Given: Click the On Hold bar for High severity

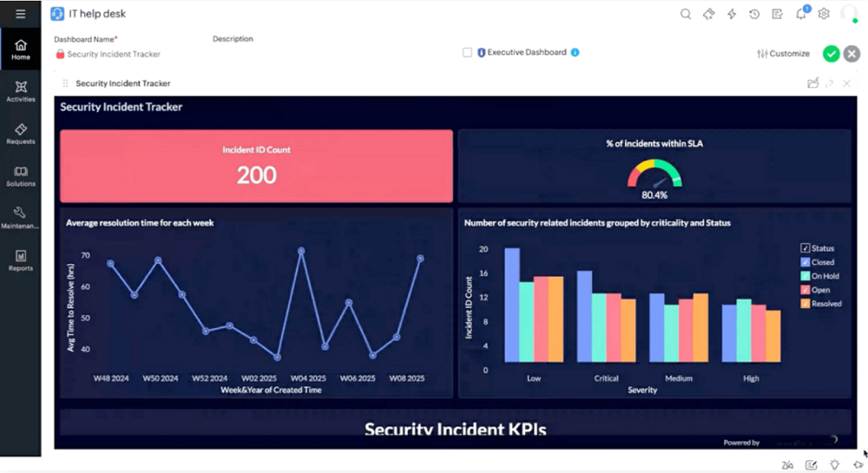Looking at the screenshot, I should [744, 331].
